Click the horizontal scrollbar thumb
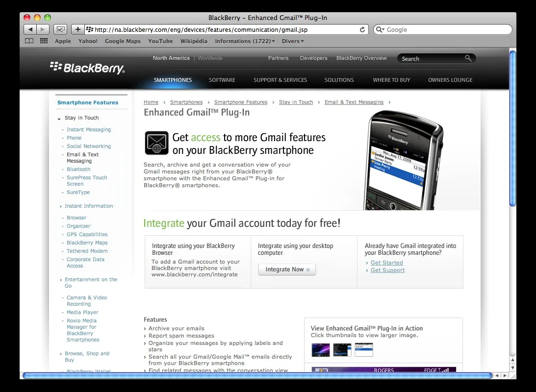536x392 pixels. tap(257, 376)
